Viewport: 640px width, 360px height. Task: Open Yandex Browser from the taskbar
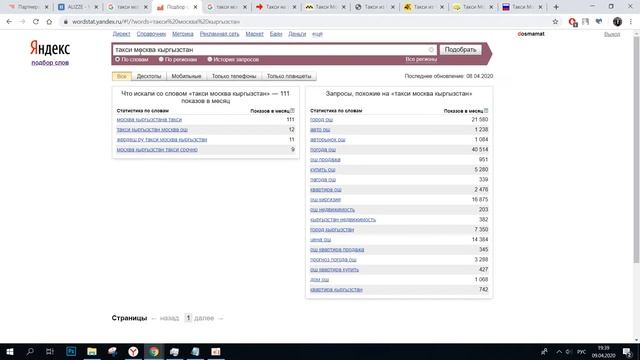pos(133,351)
